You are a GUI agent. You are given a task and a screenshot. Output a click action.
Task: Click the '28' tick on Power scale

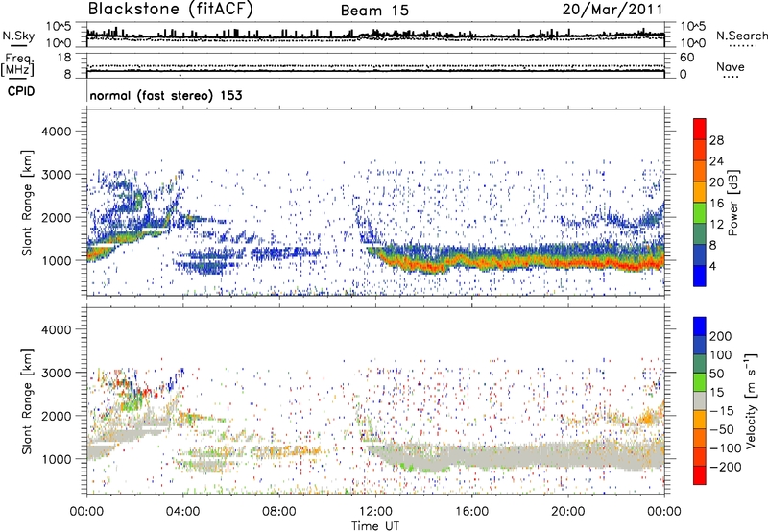716,140
